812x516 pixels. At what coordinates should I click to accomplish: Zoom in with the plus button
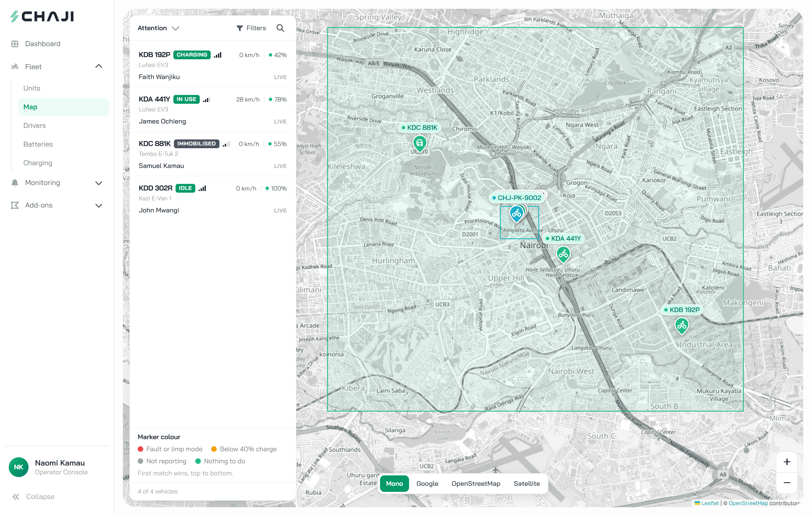[x=786, y=462]
